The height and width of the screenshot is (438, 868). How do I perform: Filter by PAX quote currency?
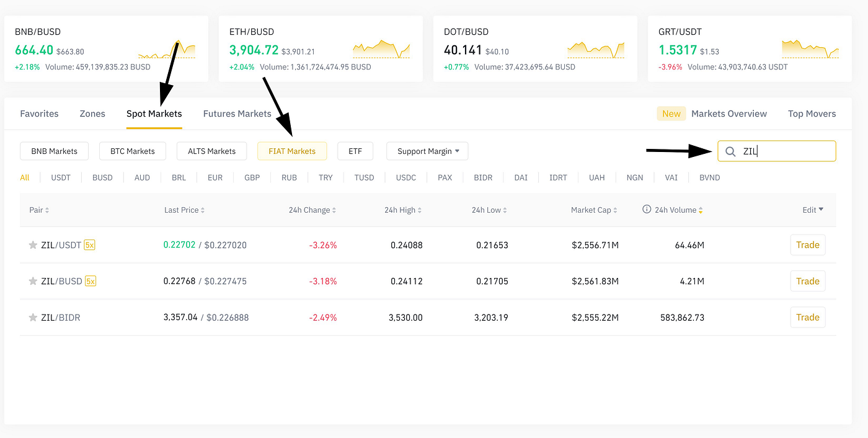445,177
